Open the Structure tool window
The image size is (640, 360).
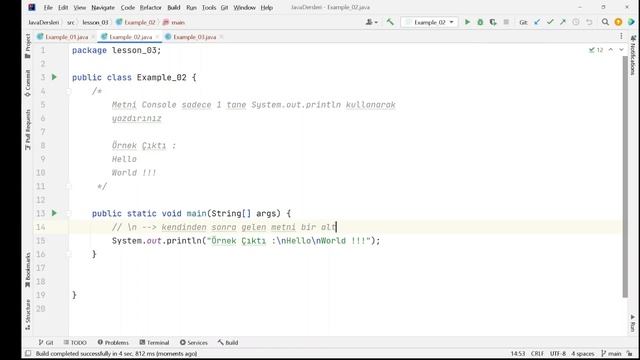(27, 314)
